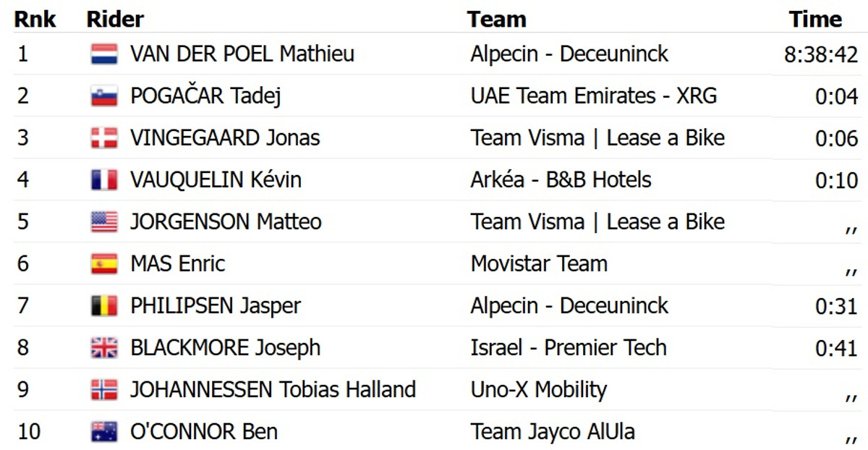Click the USA flag beside Jorgenson
This screenshot has width=868, height=450.
[104, 222]
